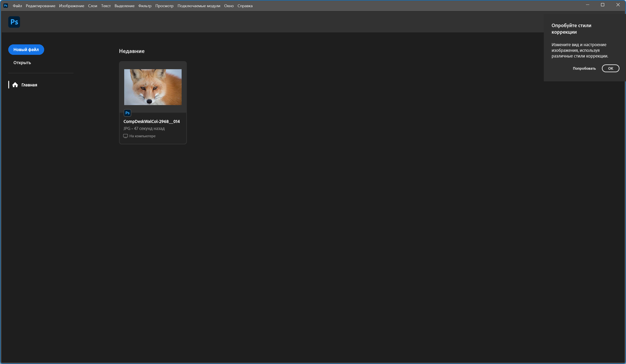Expand the Выделение menu

[x=124, y=6]
